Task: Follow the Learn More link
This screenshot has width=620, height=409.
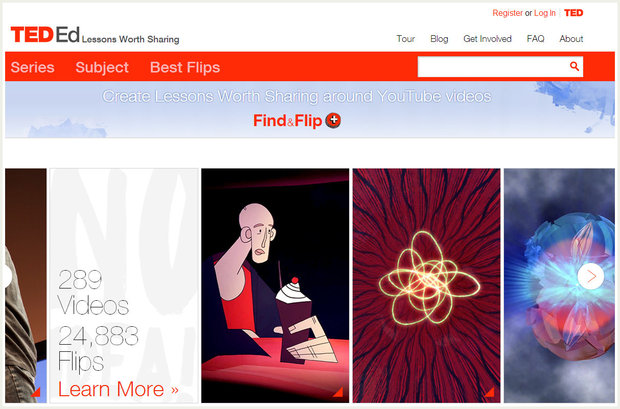Action: click(x=118, y=389)
